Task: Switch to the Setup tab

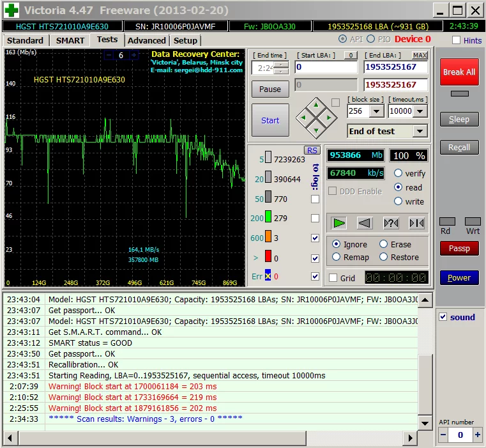Action: [185, 41]
